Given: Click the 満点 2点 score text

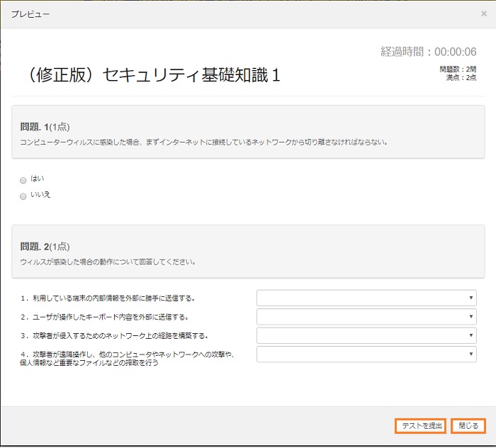Looking at the screenshot, I should coord(461,78).
